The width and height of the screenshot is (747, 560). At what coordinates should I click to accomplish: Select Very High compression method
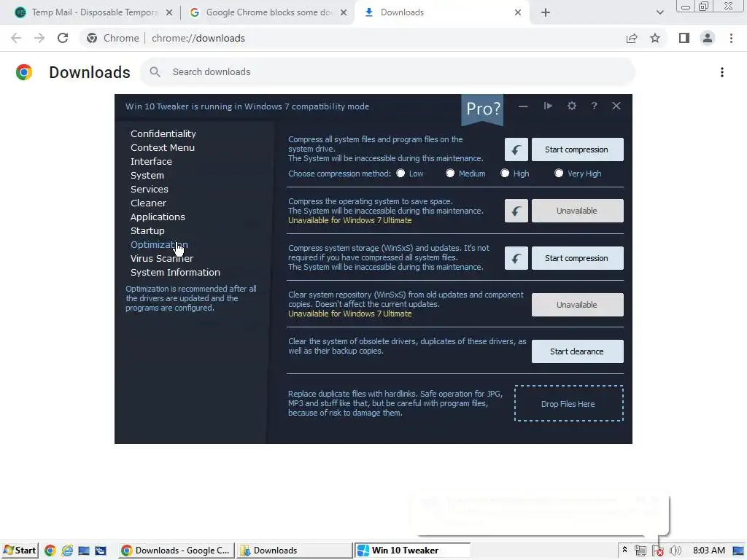pos(559,174)
